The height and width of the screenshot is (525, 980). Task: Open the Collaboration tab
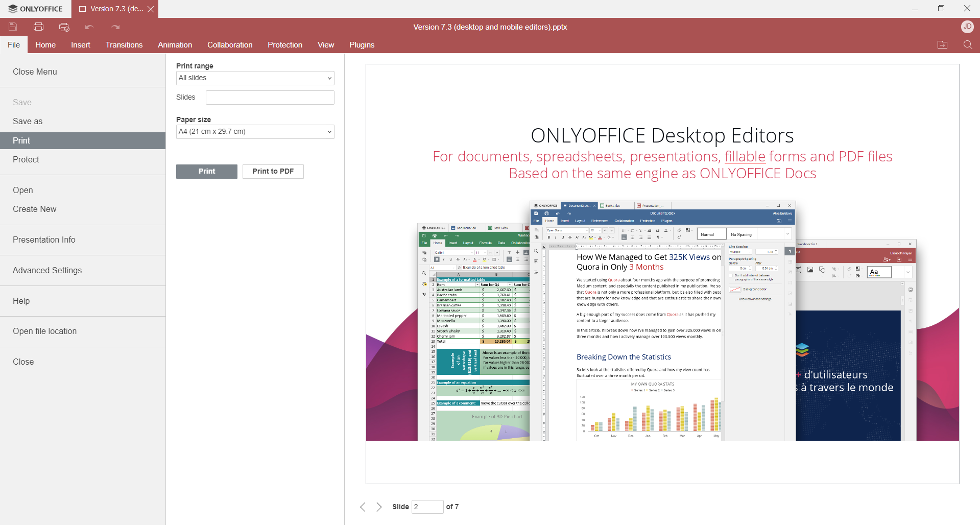tap(230, 45)
